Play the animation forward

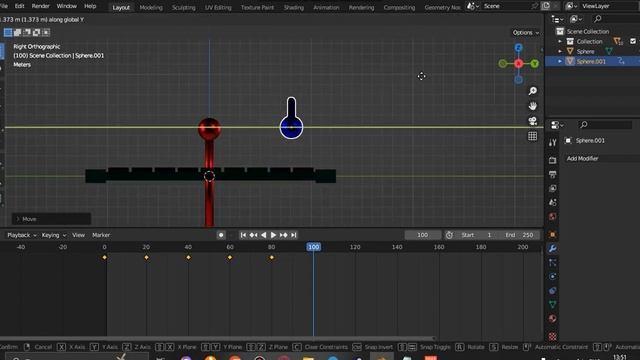[273, 235]
